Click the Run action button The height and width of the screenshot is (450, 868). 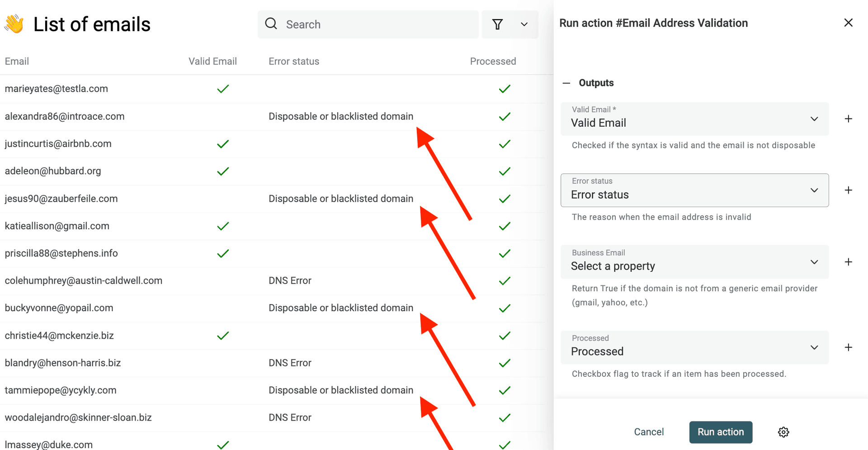tap(720, 432)
